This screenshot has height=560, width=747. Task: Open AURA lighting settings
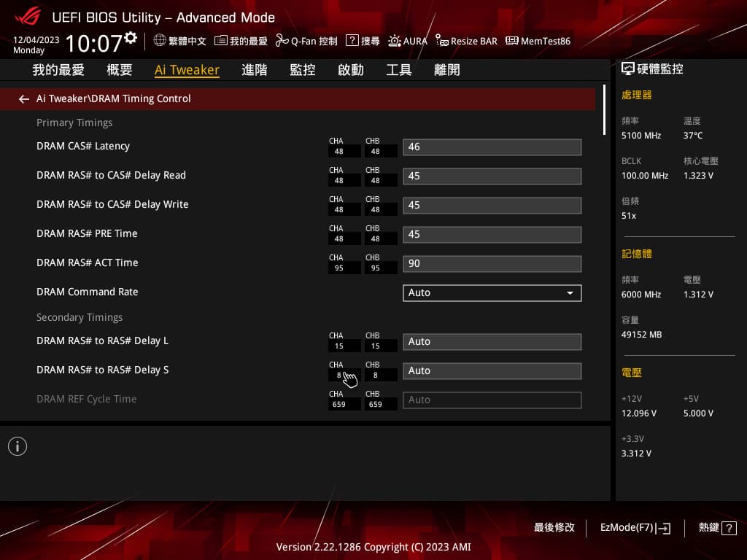pyautogui.click(x=407, y=41)
